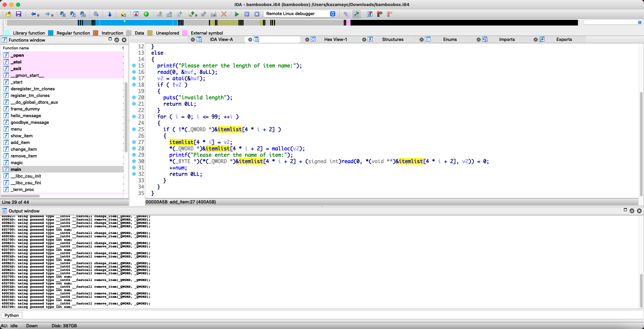Click the red warning triangle icon
This screenshot has height=329, width=644.
[136, 14]
